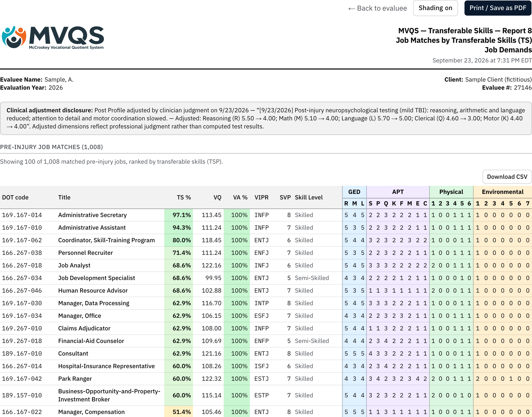This screenshot has height=417, width=532.
Task: Click Park Ranger title
Action: pyautogui.click(x=75, y=379)
